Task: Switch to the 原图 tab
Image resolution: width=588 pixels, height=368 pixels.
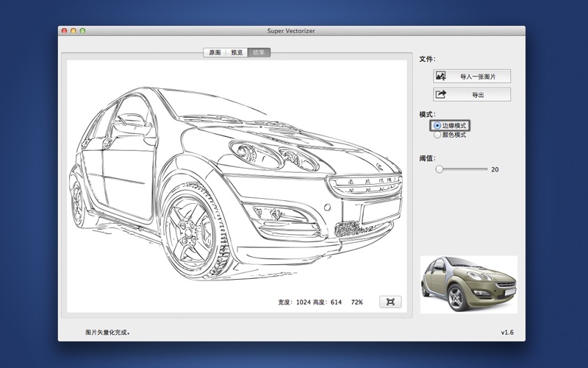Action: [x=215, y=53]
